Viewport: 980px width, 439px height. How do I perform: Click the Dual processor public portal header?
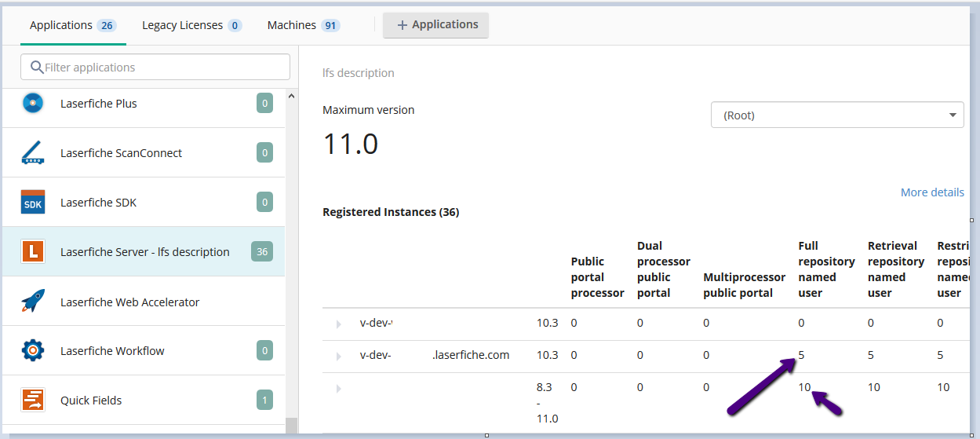(x=663, y=269)
